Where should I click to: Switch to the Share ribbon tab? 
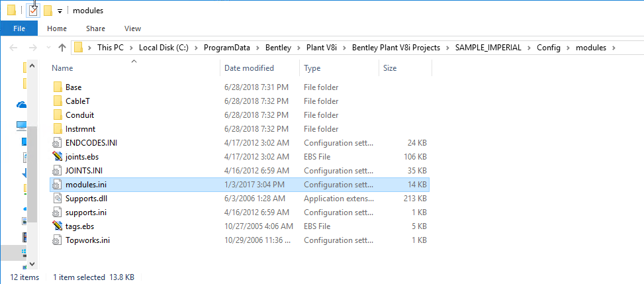coord(95,28)
